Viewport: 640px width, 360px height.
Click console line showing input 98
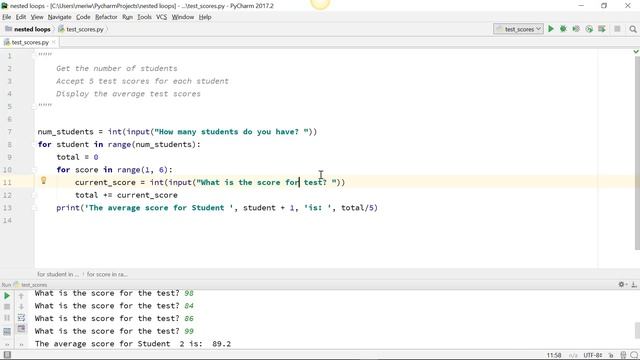click(114, 293)
